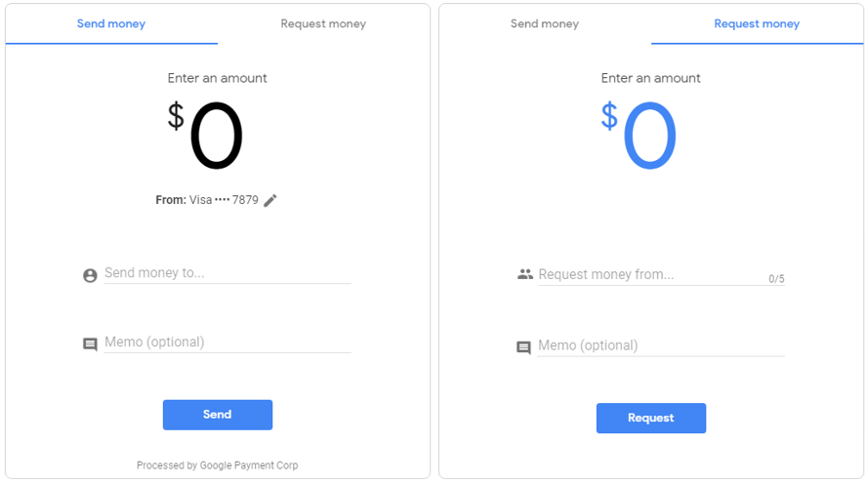Select the Send money tab in the left panel

click(111, 23)
